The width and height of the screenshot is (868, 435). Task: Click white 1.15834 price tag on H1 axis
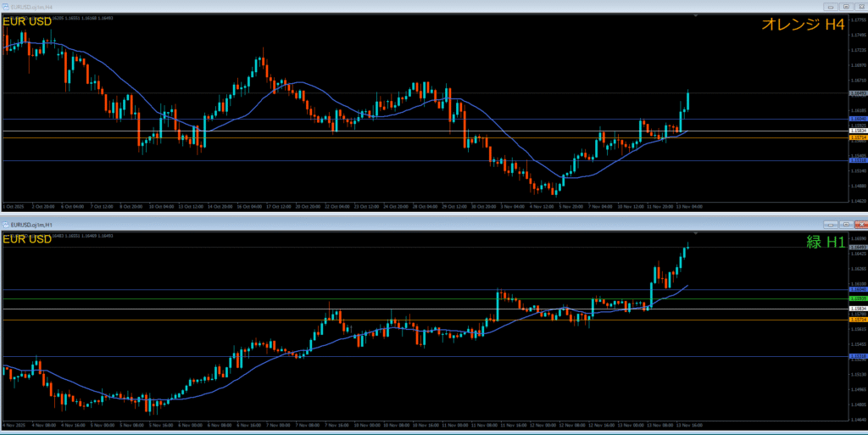(858, 309)
